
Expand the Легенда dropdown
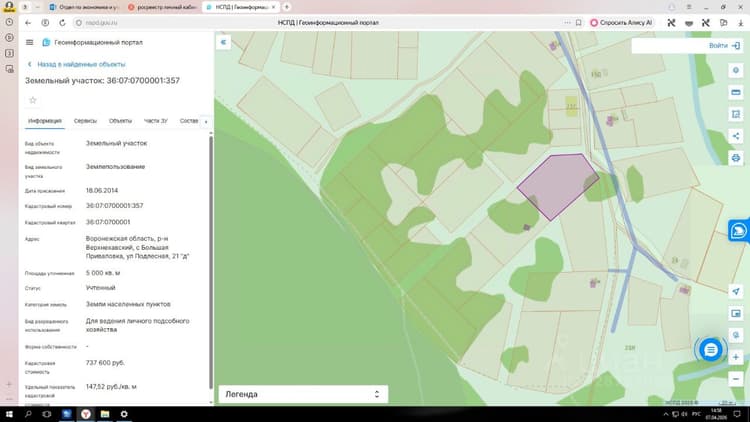click(x=303, y=394)
